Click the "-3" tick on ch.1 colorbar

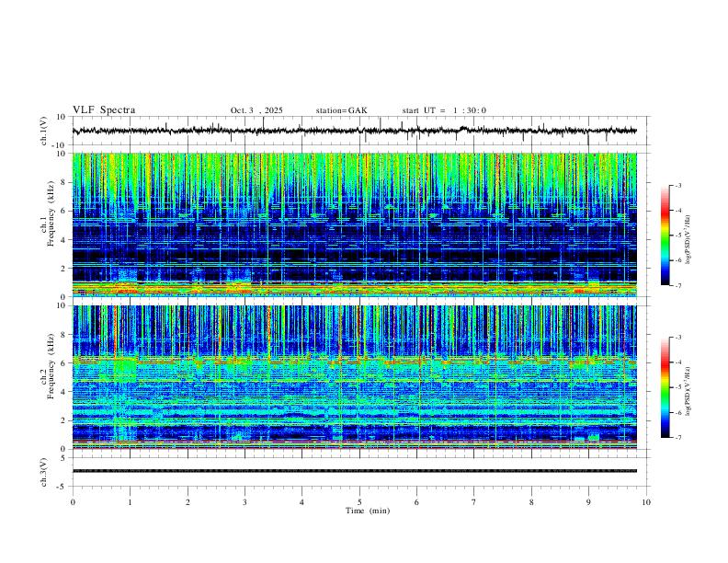point(677,185)
